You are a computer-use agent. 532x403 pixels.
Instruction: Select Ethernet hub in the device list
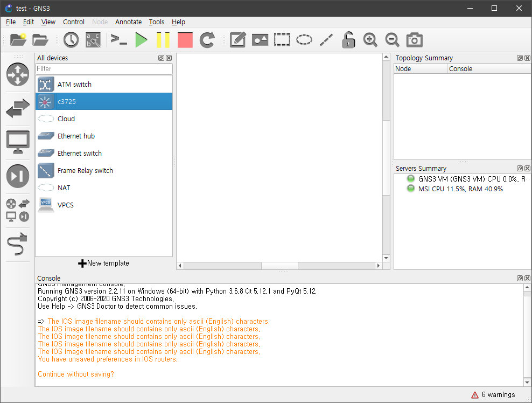coord(104,136)
